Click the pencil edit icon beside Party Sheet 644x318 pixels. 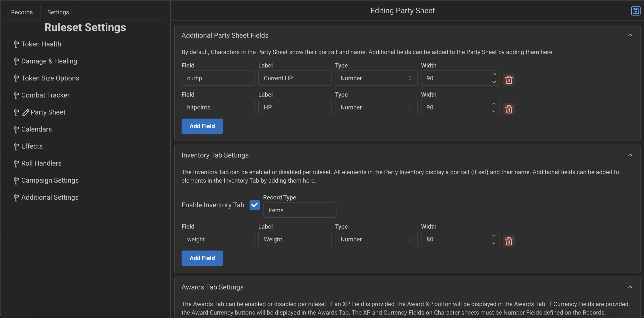pos(26,112)
